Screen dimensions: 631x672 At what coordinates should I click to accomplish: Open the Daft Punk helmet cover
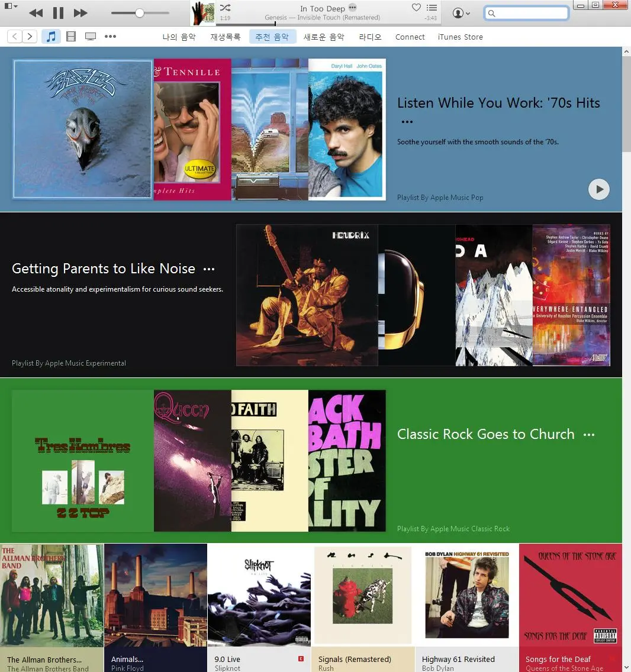click(417, 295)
